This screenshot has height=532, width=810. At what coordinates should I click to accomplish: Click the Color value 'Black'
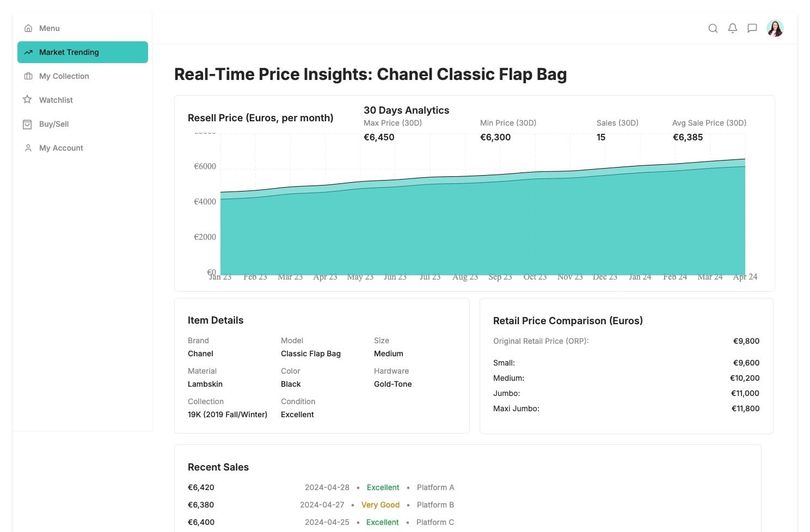click(291, 384)
